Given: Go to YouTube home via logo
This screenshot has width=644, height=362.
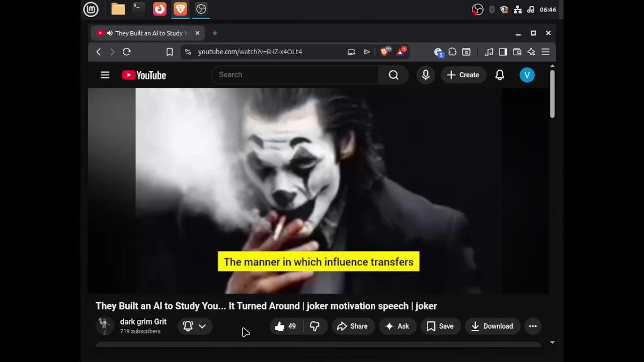Looking at the screenshot, I should click(144, 75).
